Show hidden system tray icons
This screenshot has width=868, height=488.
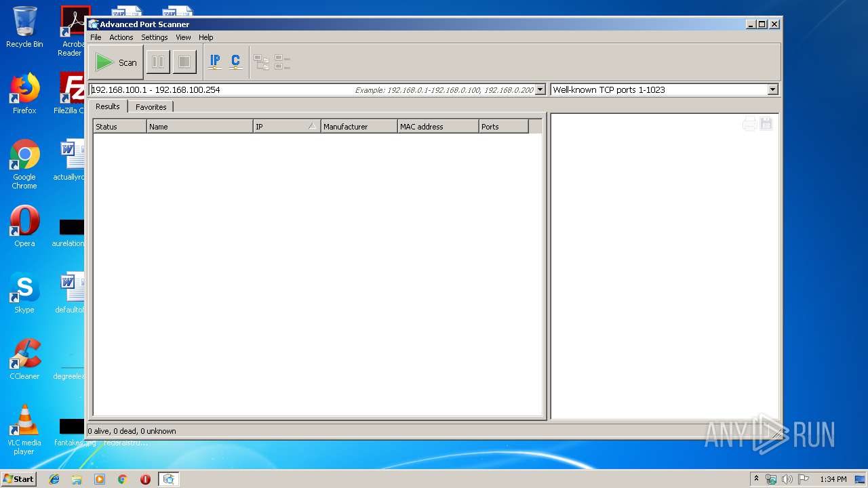coord(756,479)
